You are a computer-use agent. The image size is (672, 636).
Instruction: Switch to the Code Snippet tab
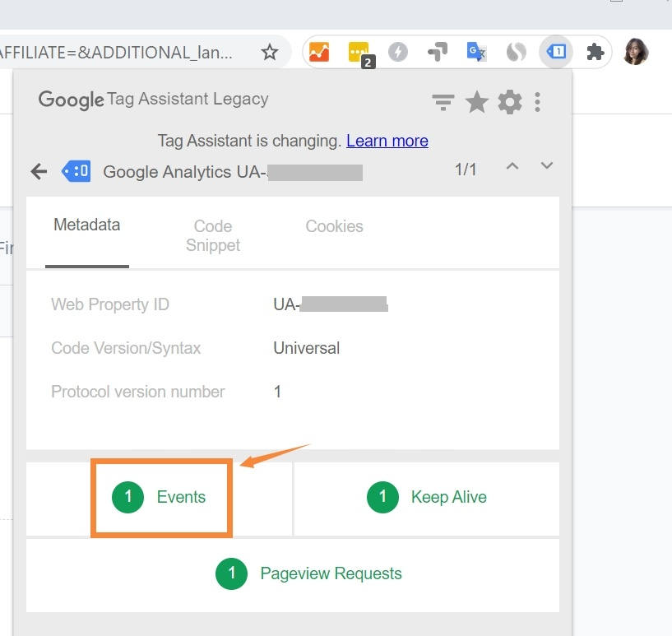(213, 235)
